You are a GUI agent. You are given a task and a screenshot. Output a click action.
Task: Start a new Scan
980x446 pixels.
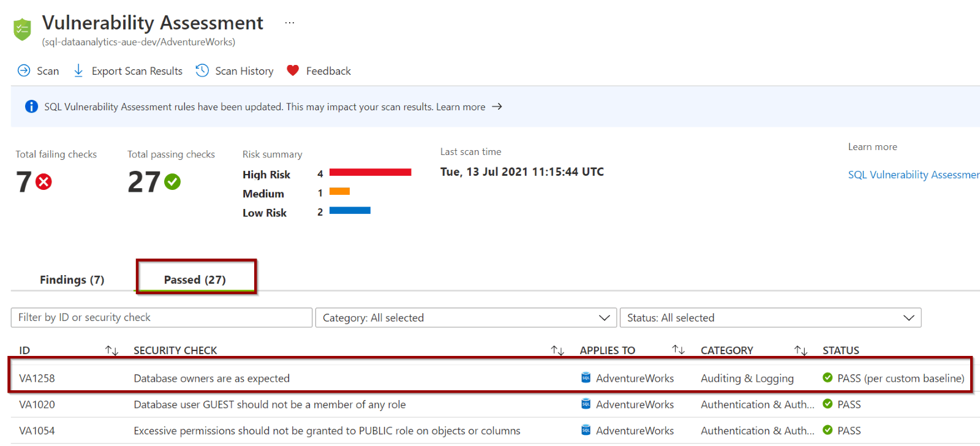(39, 71)
